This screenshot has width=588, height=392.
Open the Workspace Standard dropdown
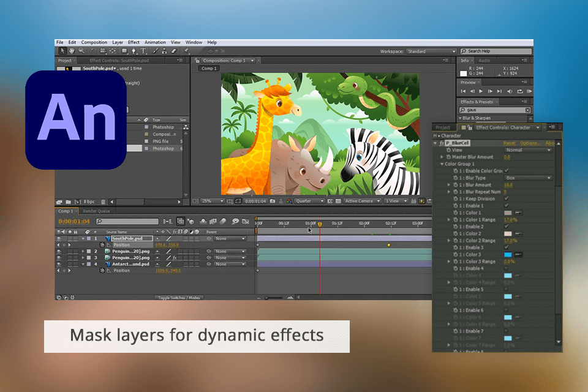431,51
